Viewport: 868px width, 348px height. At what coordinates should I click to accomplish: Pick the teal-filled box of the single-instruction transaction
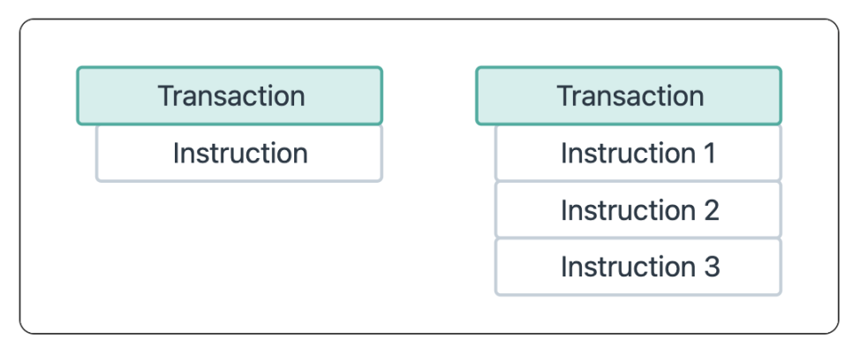(x=230, y=96)
